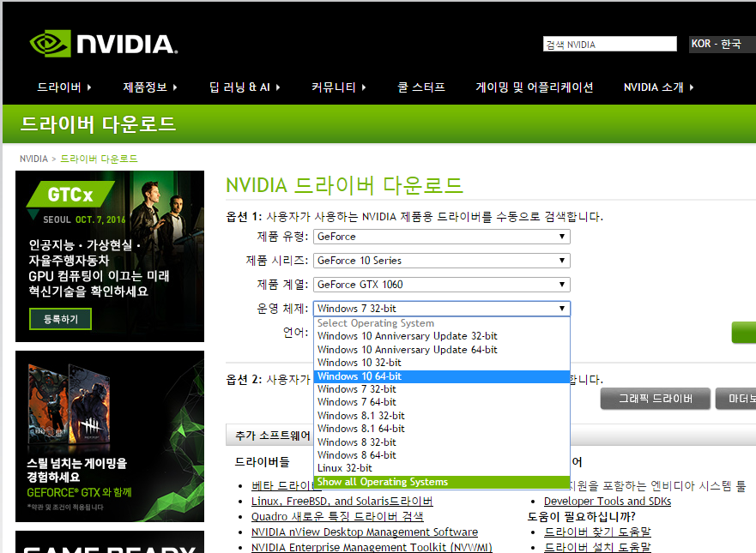Screen dimensions: 756x553
Task: Select the highlighted Windows 10 64-bit option
Action: click(x=442, y=376)
